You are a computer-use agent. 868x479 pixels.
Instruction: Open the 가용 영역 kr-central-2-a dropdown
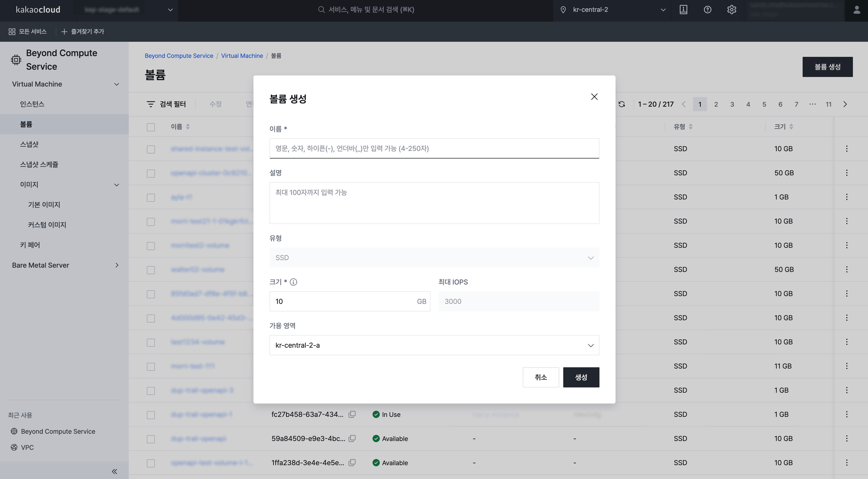point(434,345)
